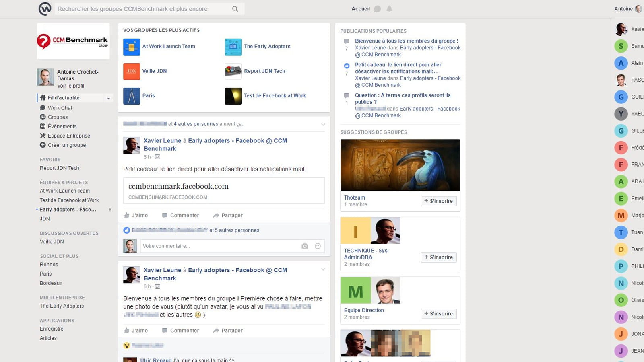Open the Test de Facebook at Work icon
Screen dimensions: 644x362
(x=233, y=96)
